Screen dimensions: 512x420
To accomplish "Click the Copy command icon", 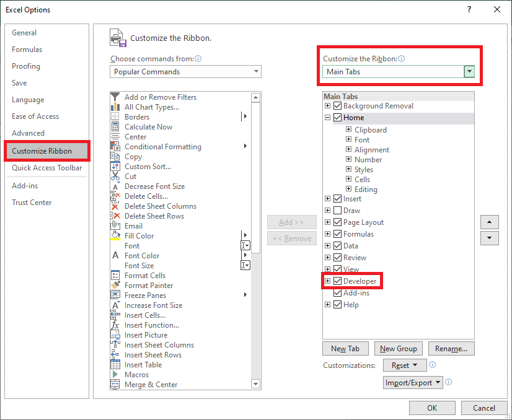I will point(115,157).
